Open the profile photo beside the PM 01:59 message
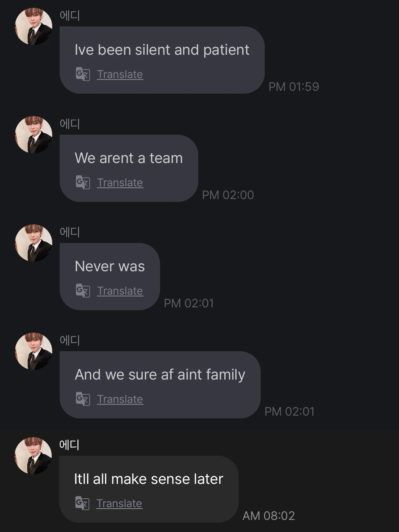Screen dimensions: 399x532 click(x=34, y=26)
